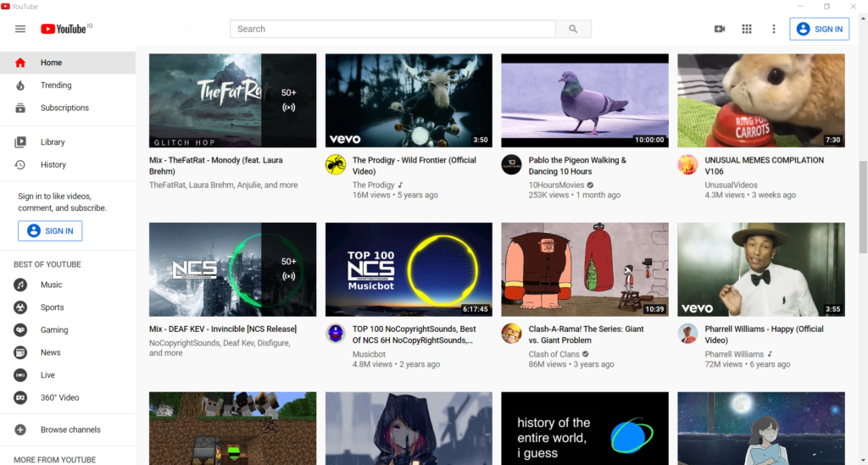Open The Prodigy Wild Frontier thumbnail
This screenshot has width=868, height=465.
pyautogui.click(x=409, y=101)
